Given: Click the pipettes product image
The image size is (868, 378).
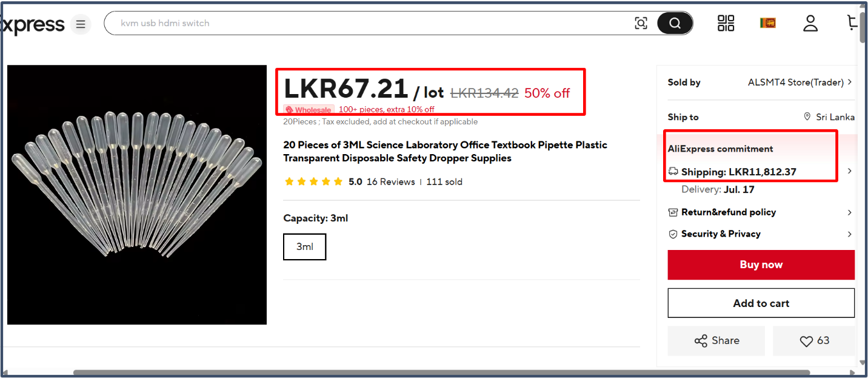Looking at the screenshot, I should click(x=137, y=195).
